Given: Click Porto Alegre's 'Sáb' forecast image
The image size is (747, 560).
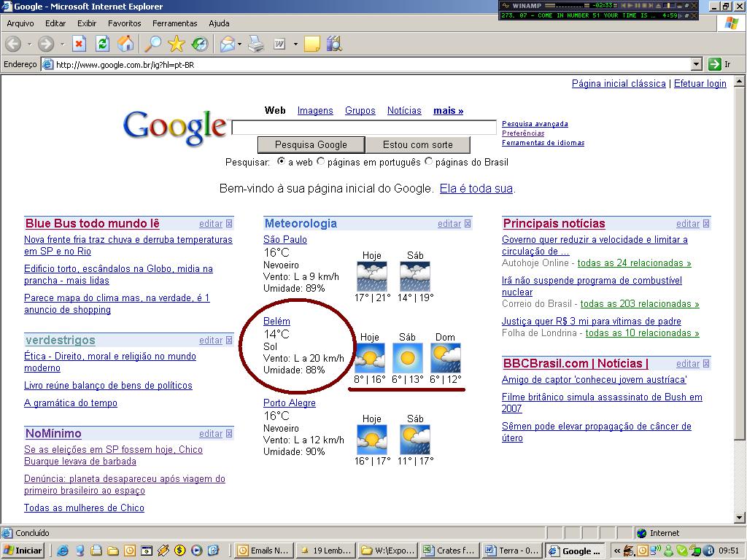Looking at the screenshot, I should pos(415,440).
